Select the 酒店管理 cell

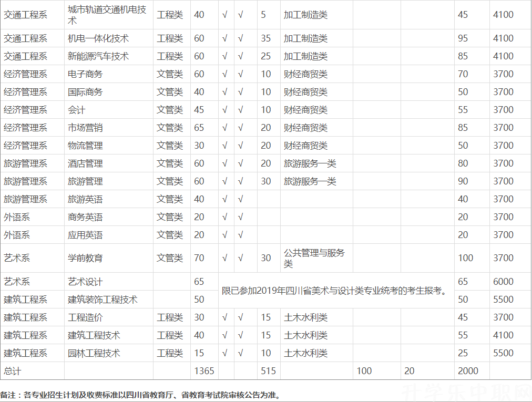coord(109,163)
